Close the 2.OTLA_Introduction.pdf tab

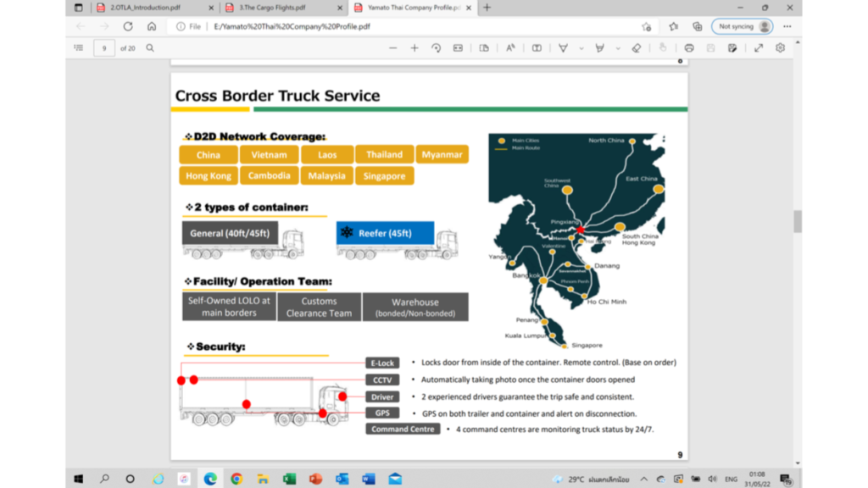click(x=211, y=8)
